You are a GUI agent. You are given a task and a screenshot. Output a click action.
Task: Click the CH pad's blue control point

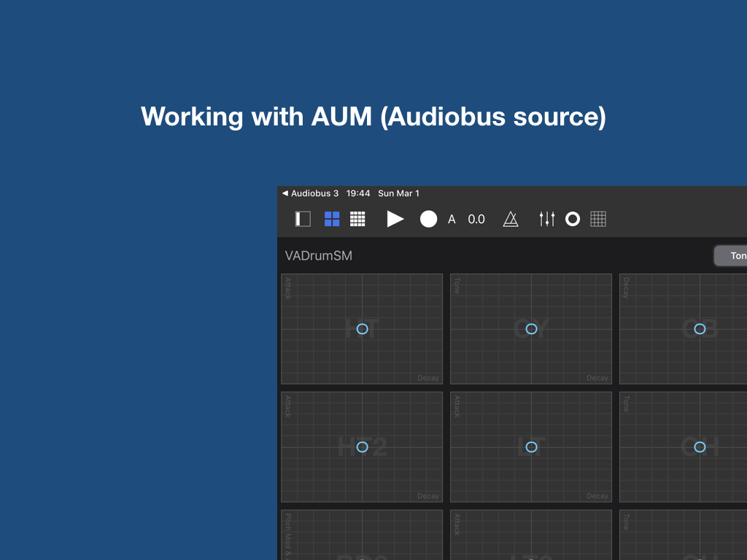(700, 447)
